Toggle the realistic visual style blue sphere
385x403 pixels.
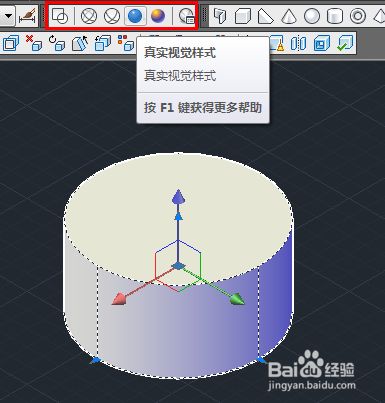pyautogui.click(x=135, y=16)
